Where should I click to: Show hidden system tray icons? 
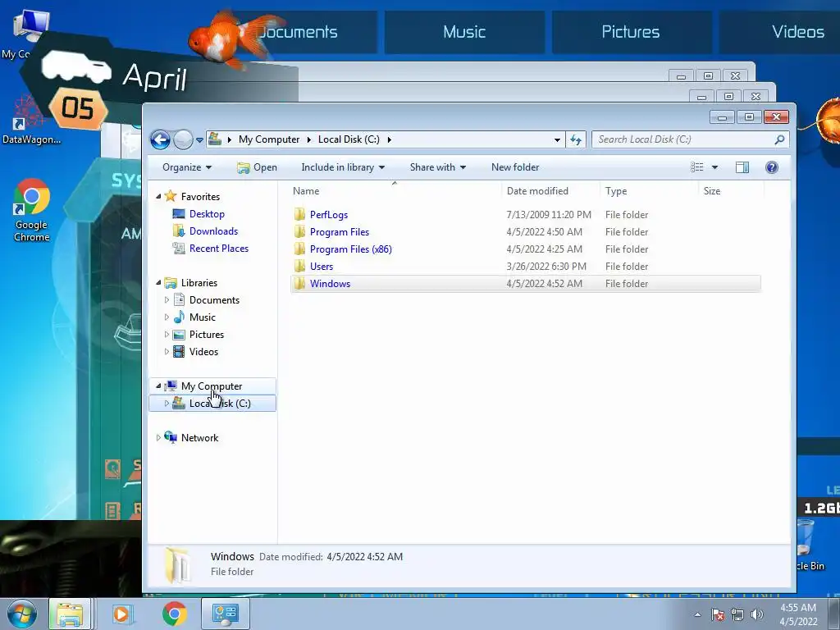697,614
